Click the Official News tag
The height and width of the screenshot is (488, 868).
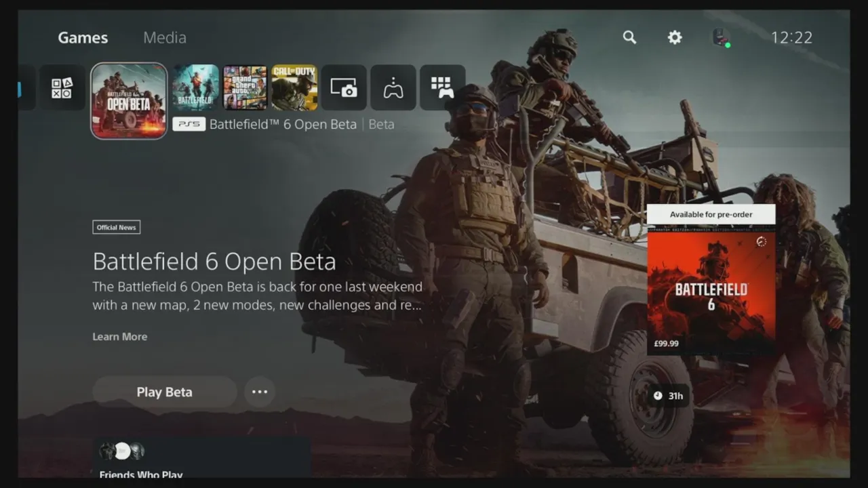click(117, 227)
